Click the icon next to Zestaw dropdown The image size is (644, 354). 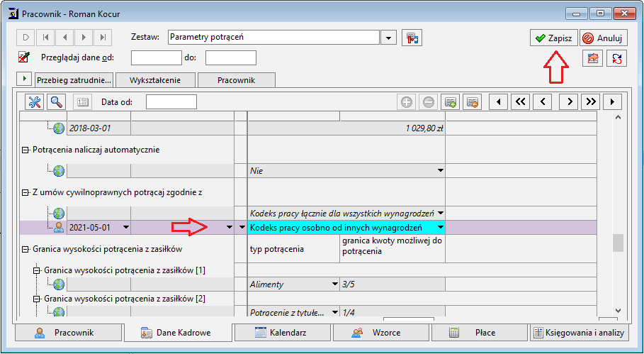[412, 38]
